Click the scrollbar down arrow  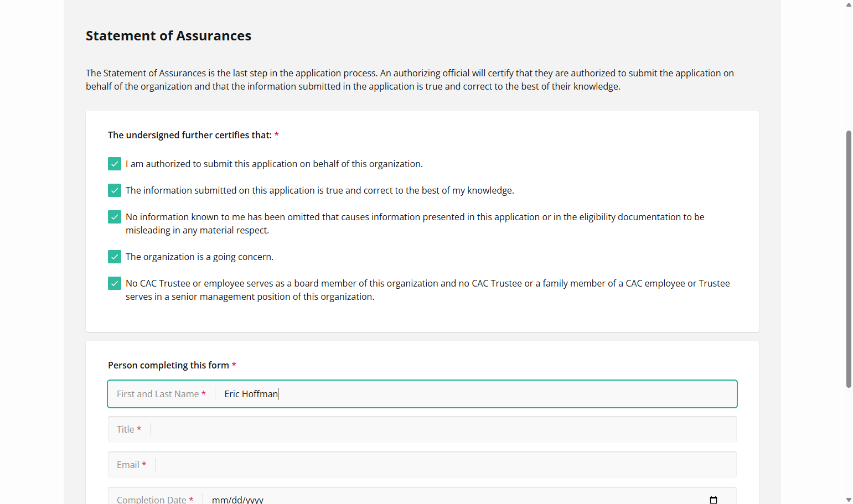coord(849,500)
